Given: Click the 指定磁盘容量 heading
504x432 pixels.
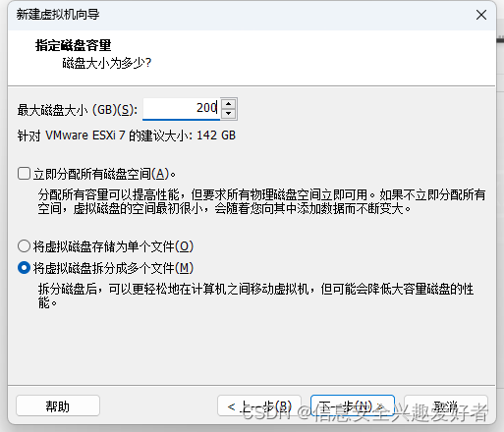Looking at the screenshot, I should tap(74, 45).
